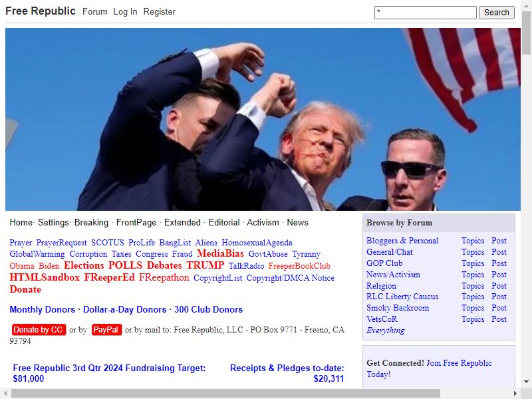
Task: Open the Prayer topic link
Action: point(21,243)
